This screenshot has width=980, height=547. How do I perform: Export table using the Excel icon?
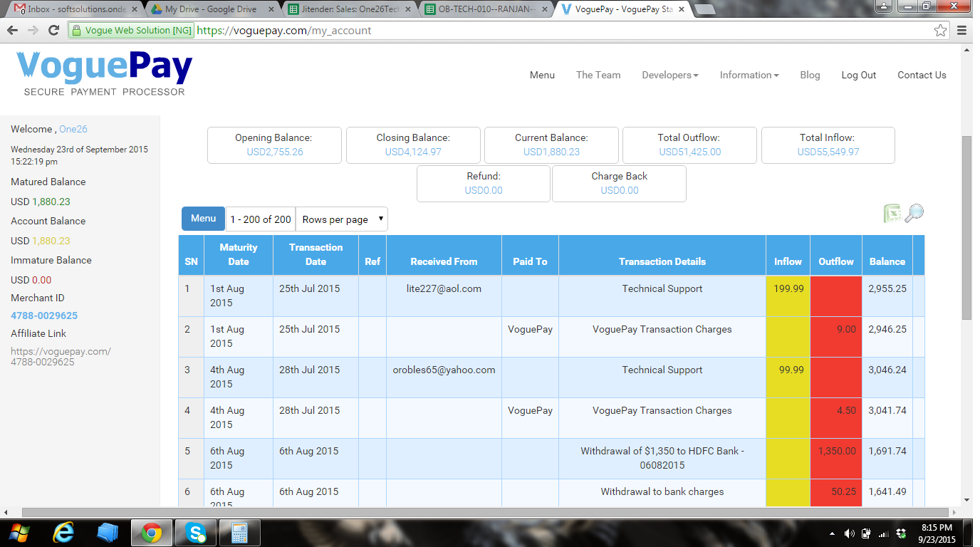pyautogui.click(x=892, y=213)
